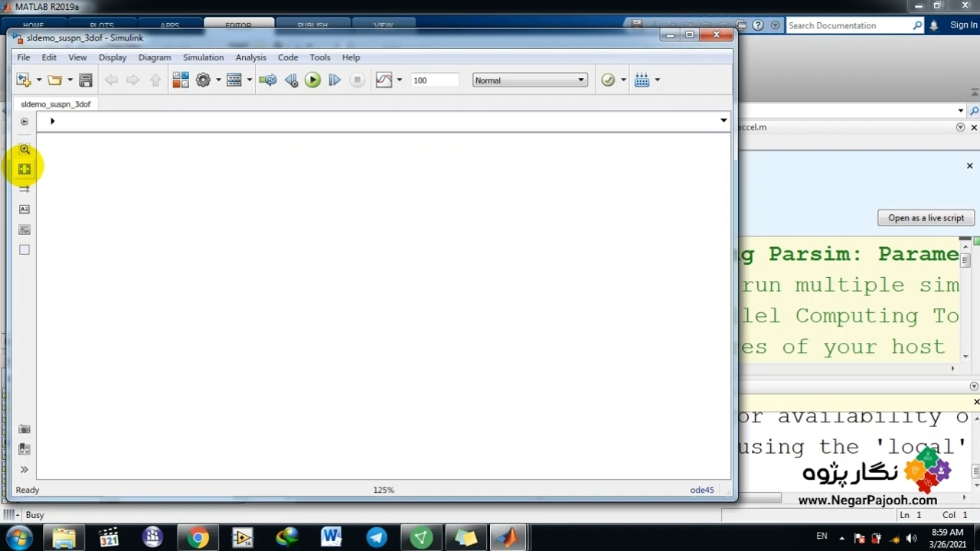
Task: Open the Library Browser
Action: tap(181, 80)
